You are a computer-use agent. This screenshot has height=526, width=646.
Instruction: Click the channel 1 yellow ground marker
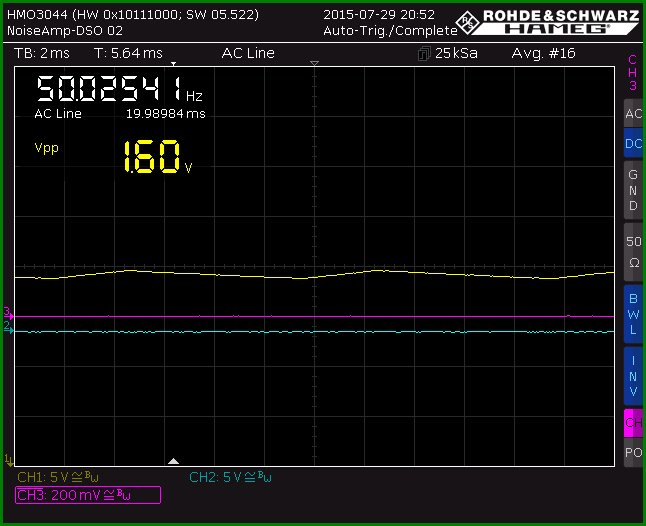(9, 460)
